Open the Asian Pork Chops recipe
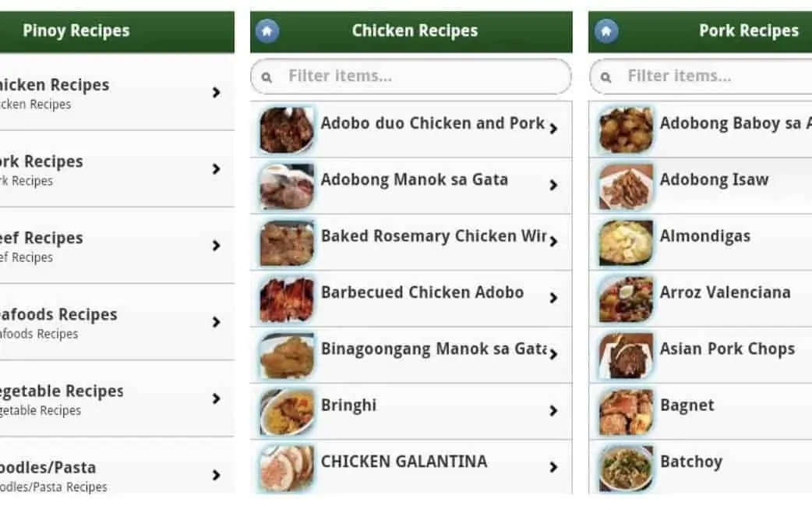 (727, 349)
